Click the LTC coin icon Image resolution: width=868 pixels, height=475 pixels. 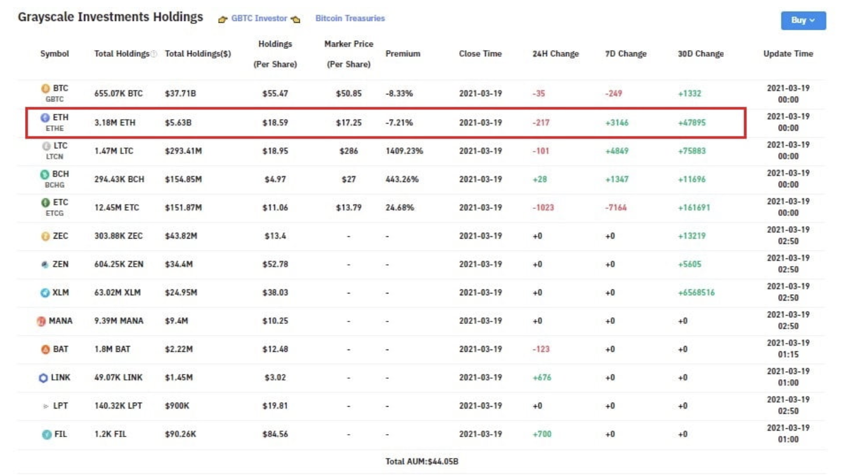tap(46, 146)
